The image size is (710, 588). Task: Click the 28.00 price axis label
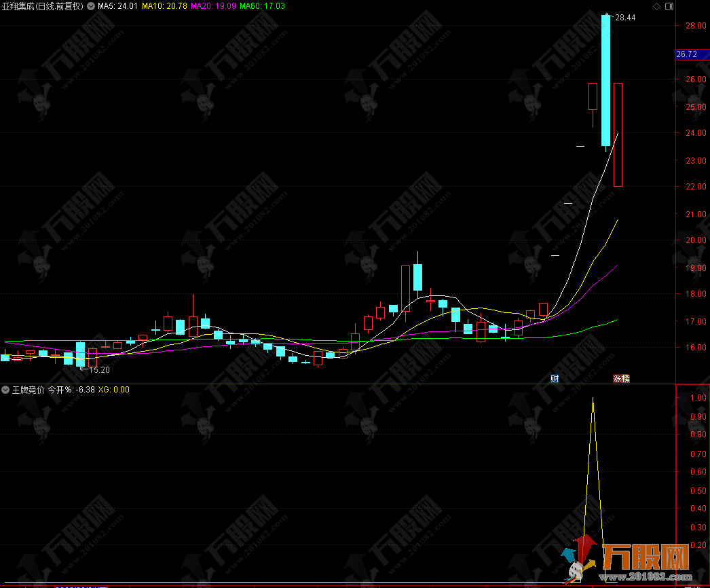pos(696,26)
